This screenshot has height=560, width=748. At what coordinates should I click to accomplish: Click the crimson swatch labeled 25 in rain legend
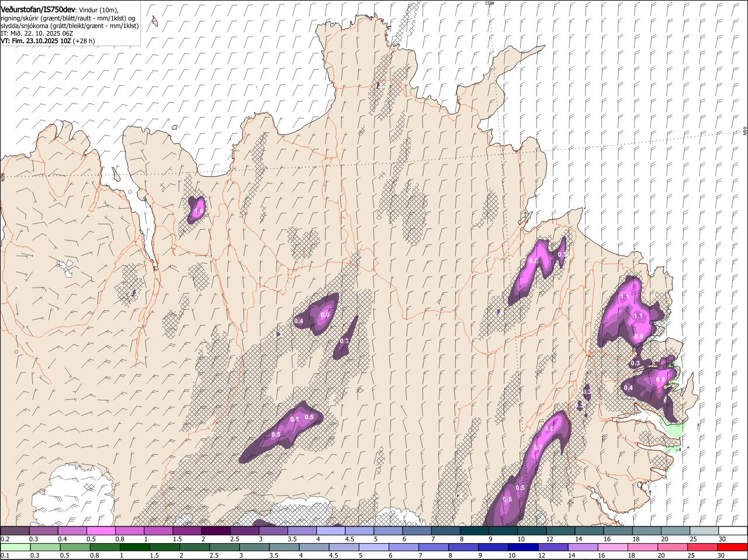(x=703, y=548)
